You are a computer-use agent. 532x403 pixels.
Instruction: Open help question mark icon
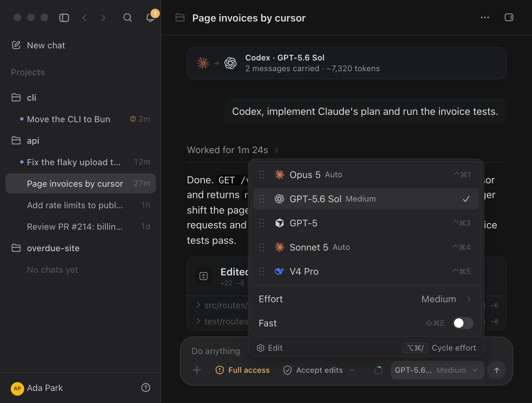pyautogui.click(x=145, y=388)
